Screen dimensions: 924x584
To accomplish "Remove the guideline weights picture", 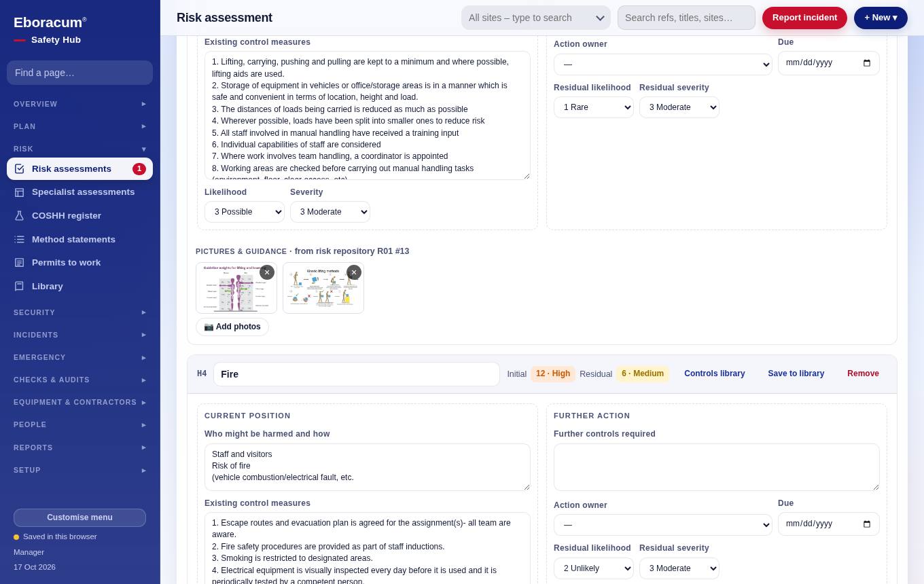I will [x=267, y=272].
